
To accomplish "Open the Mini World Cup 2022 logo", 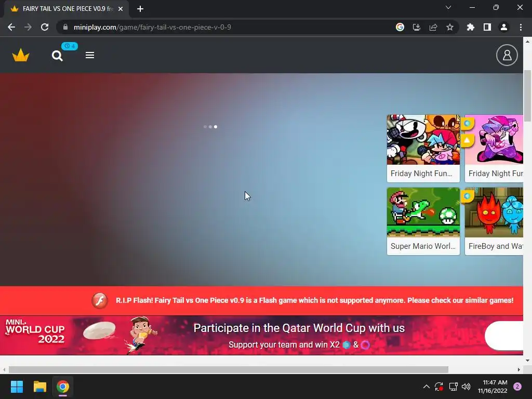I will (x=35, y=331).
